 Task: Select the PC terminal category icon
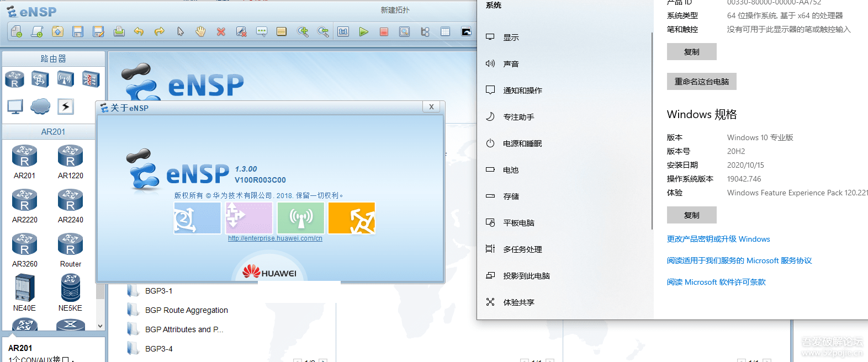click(15, 107)
